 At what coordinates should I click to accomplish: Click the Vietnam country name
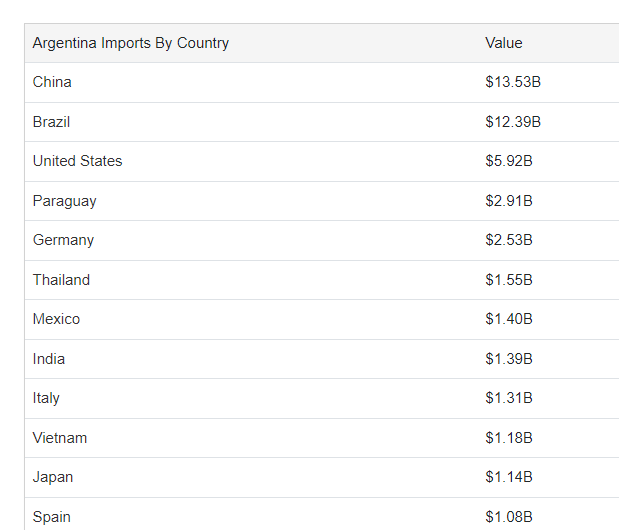[x=60, y=438]
